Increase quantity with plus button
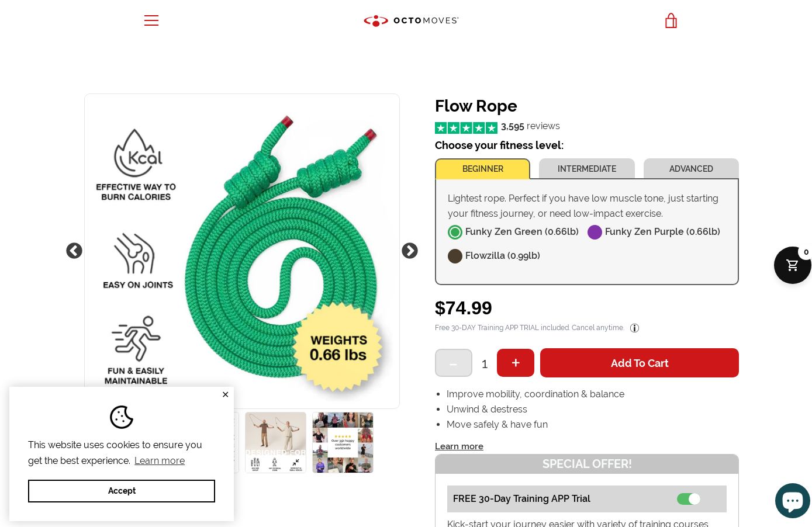The image size is (812, 527). click(516, 363)
